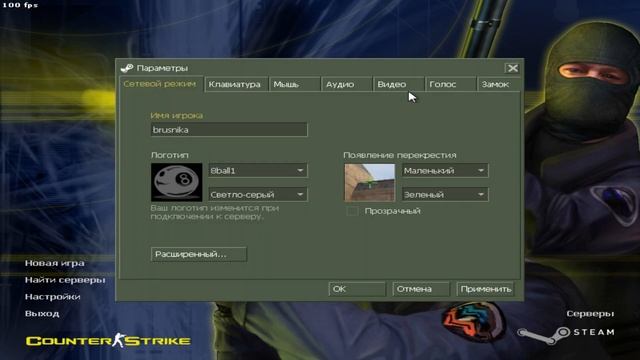Click the Серверы link
This screenshot has width=640, height=360.
click(x=590, y=313)
